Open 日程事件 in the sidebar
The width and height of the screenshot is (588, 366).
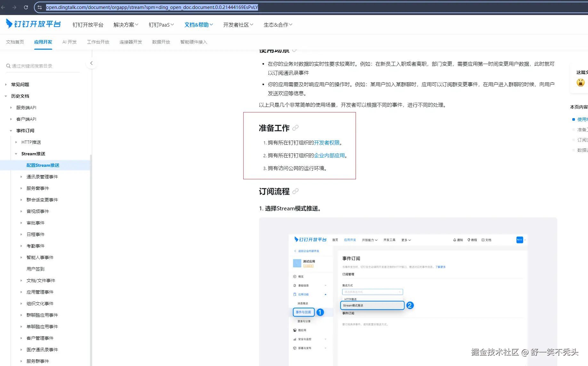coord(36,234)
